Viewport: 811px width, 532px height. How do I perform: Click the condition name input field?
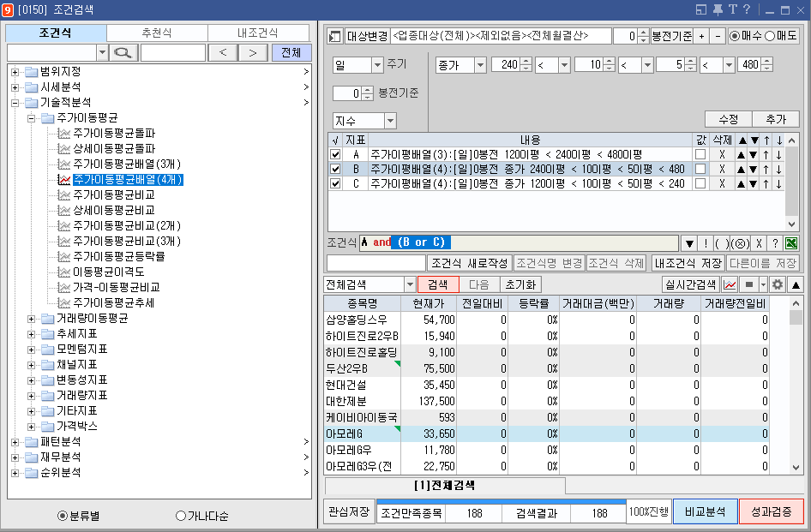[x=376, y=263]
